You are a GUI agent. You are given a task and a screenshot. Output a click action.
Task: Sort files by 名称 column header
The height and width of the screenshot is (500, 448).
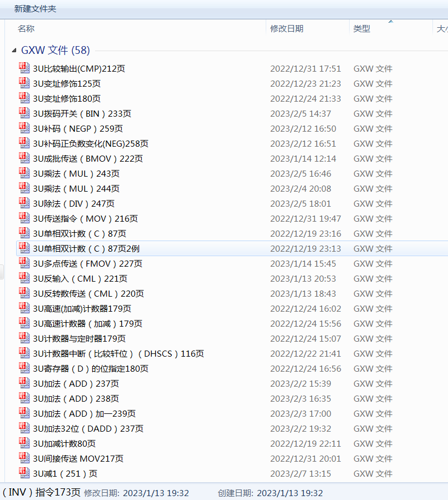[x=26, y=28]
